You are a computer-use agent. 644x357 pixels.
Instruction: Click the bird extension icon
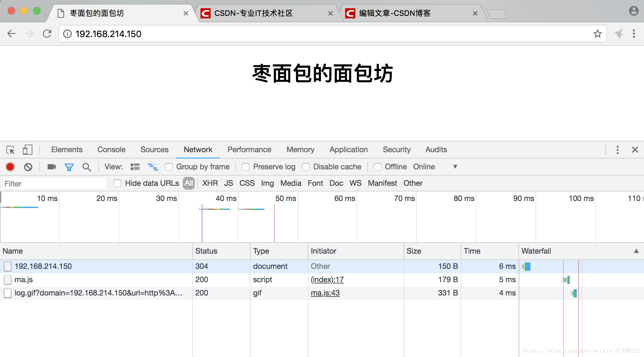(x=619, y=34)
